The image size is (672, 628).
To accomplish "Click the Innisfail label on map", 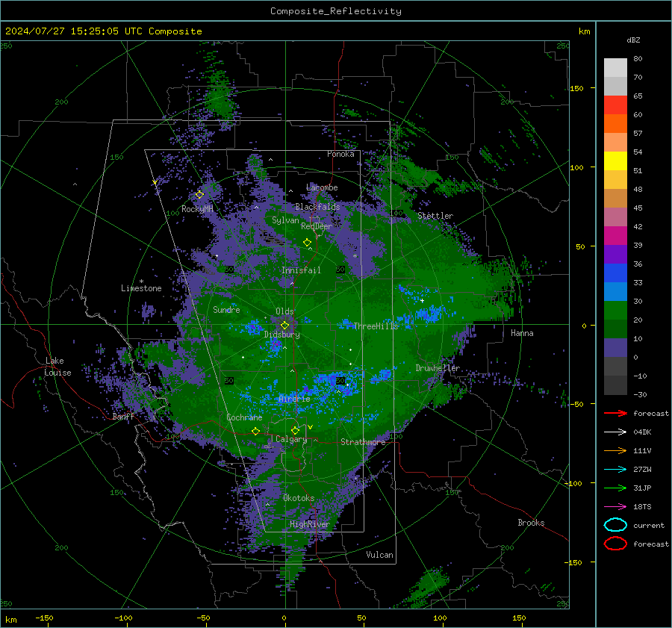I will click(x=301, y=270).
